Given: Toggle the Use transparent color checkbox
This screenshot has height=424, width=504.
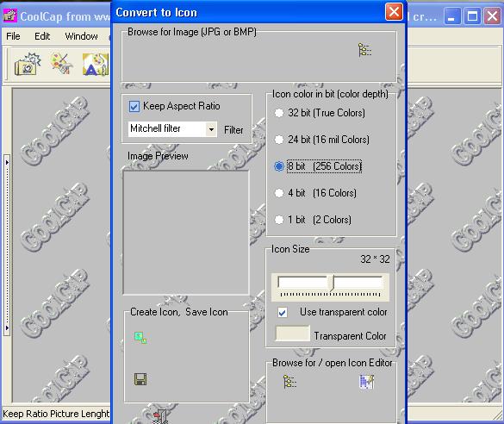Looking at the screenshot, I should (x=283, y=313).
